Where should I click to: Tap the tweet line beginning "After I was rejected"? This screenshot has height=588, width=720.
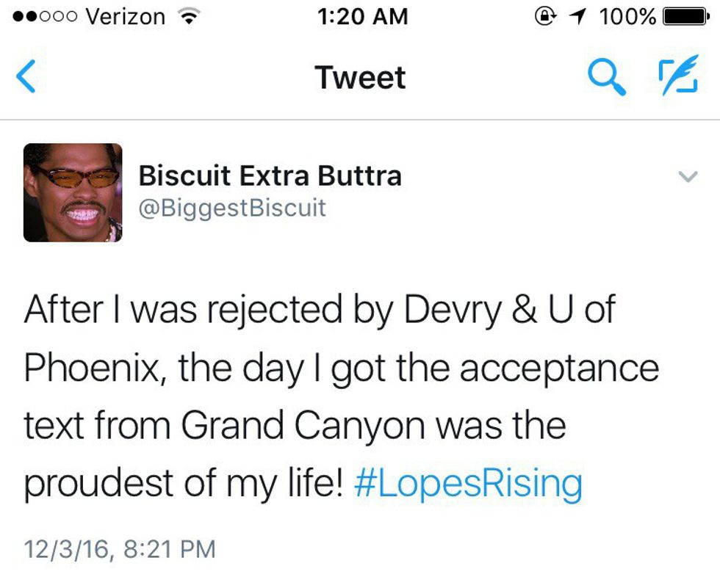click(x=319, y=310)
